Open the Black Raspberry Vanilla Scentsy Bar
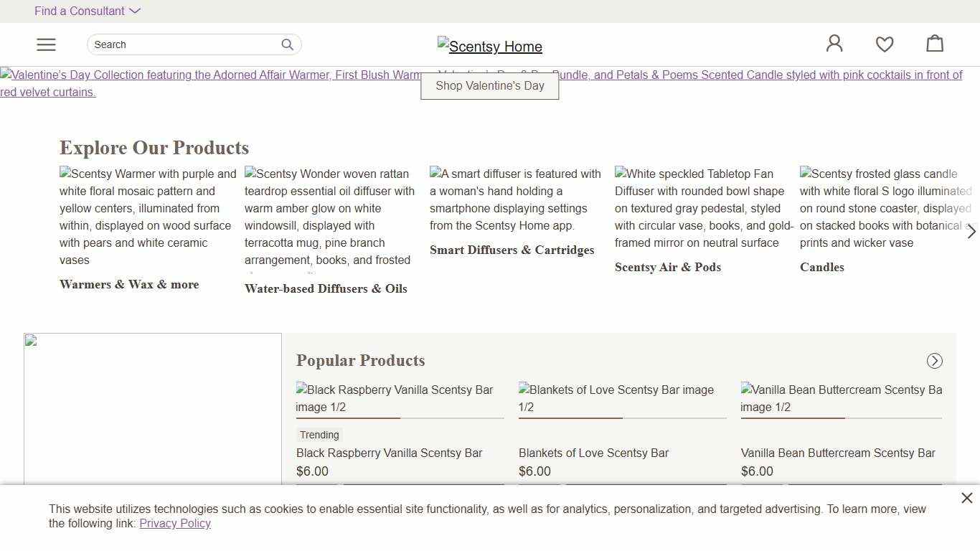 390,453
